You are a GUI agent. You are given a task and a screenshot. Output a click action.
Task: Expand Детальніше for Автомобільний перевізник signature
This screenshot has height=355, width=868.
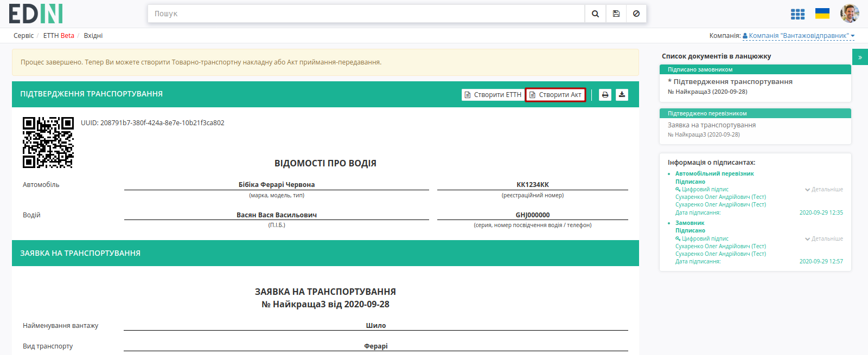pyautogui.click(x=824, y=190)
